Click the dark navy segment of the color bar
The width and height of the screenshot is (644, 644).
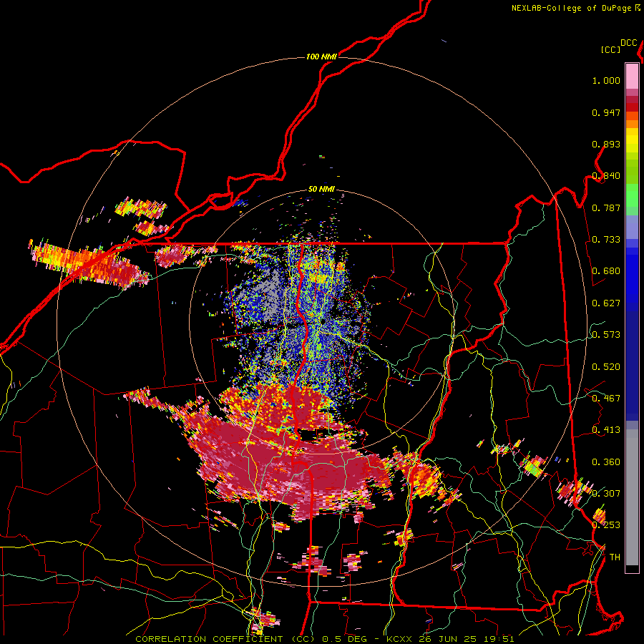click(x=632, y=361)
